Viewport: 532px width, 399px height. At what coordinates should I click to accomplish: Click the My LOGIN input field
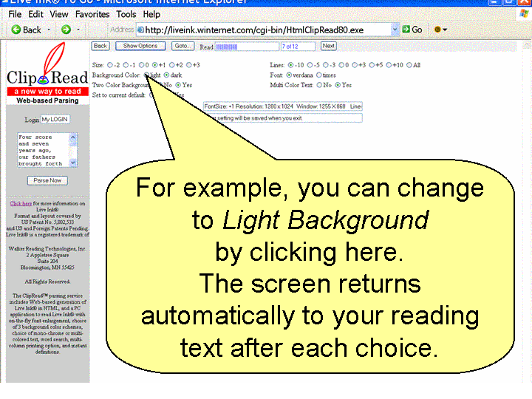54,119
